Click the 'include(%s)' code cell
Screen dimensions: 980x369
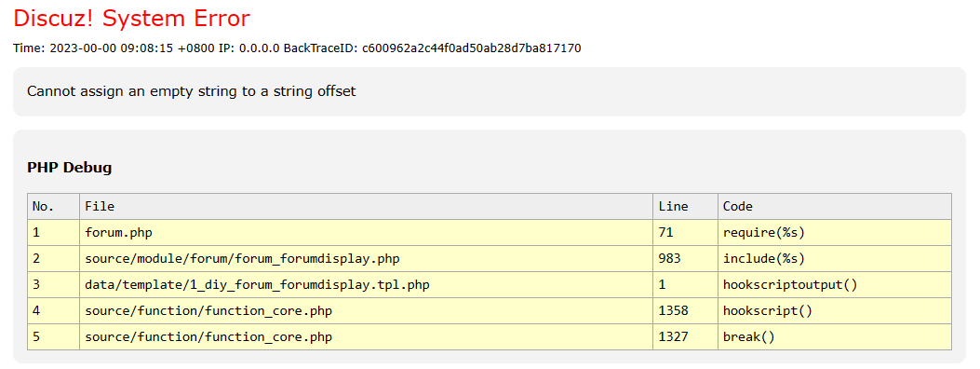tap(835, 259)
